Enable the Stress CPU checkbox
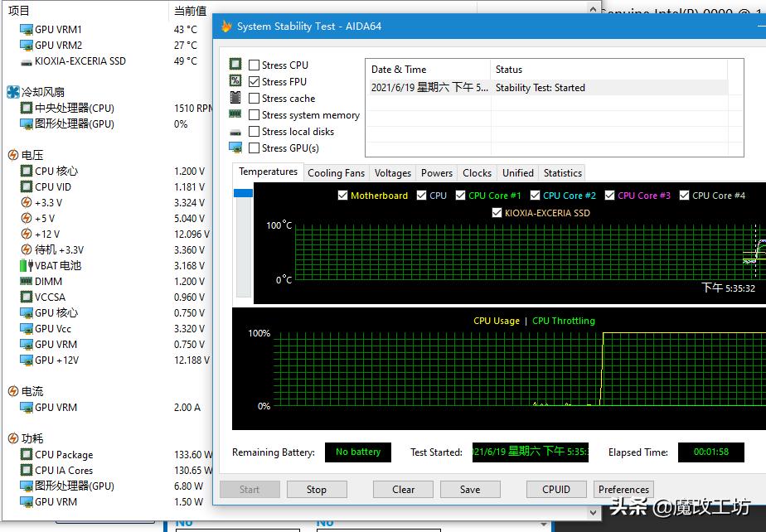The height and width of the screenshot is (532, 766). (254, 65)
